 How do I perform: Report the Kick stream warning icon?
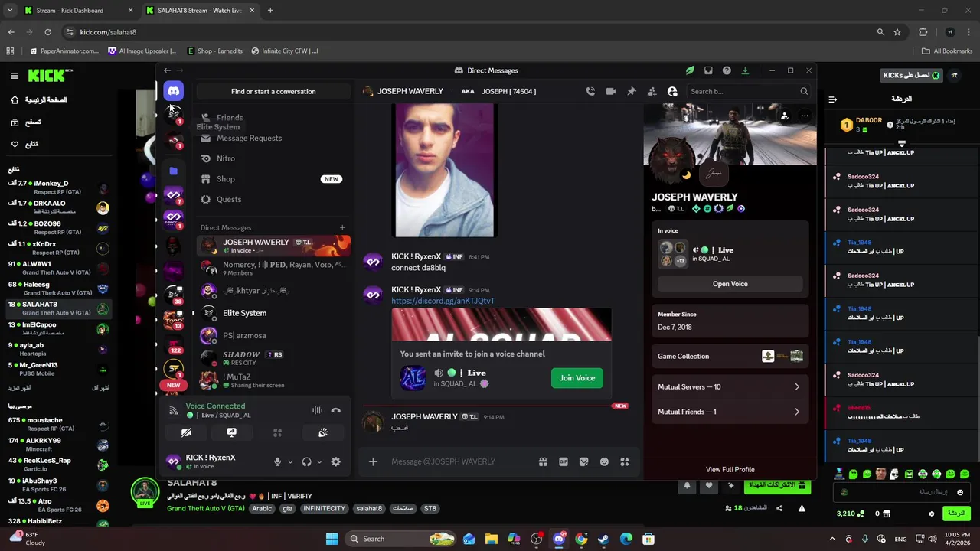click(802, 508)
